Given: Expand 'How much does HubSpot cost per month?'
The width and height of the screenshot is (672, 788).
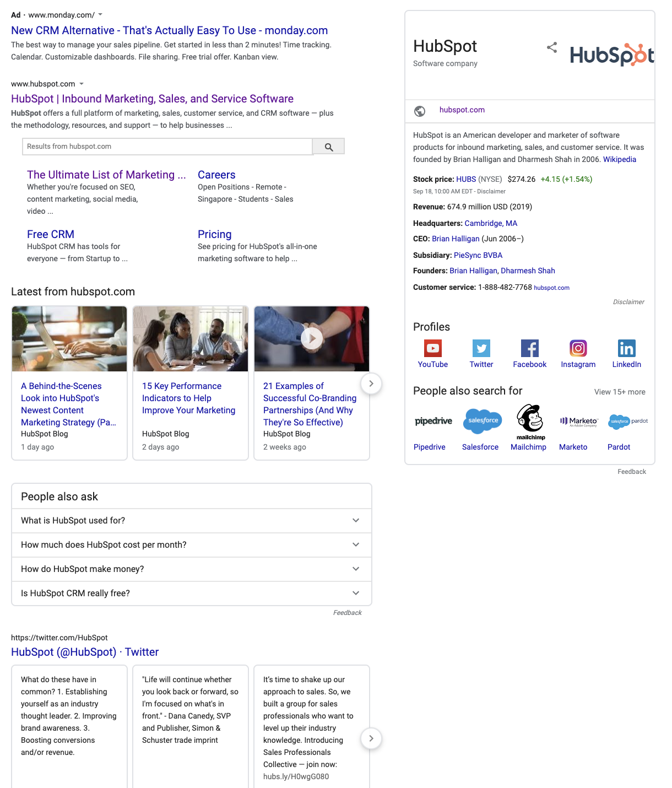Looking at the screenshot, I should pyautogui.click(x=192, y=545).
